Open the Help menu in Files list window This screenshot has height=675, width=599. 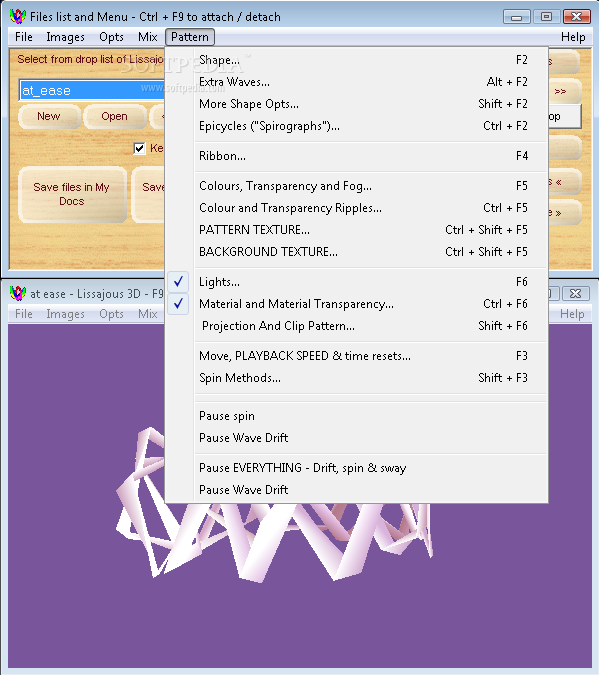pyautogui.click(x=573, y=37)
